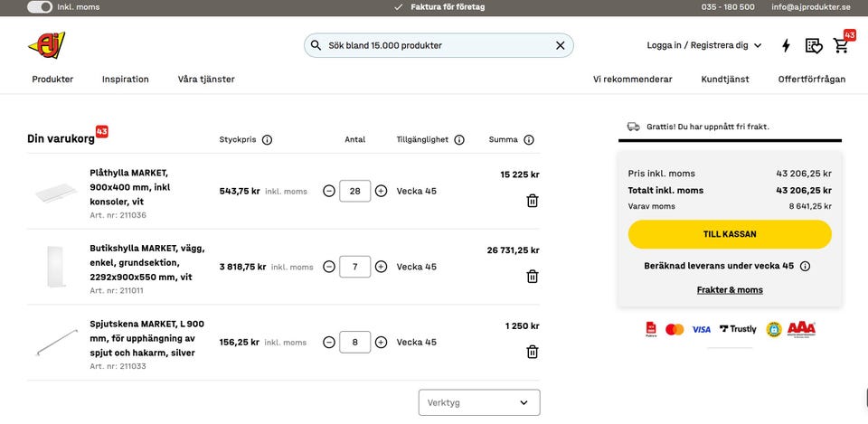This screenshot has width=868, height=424.
Task: Expand the Verktyg dropdown
Action: click(x=479, y=402)
